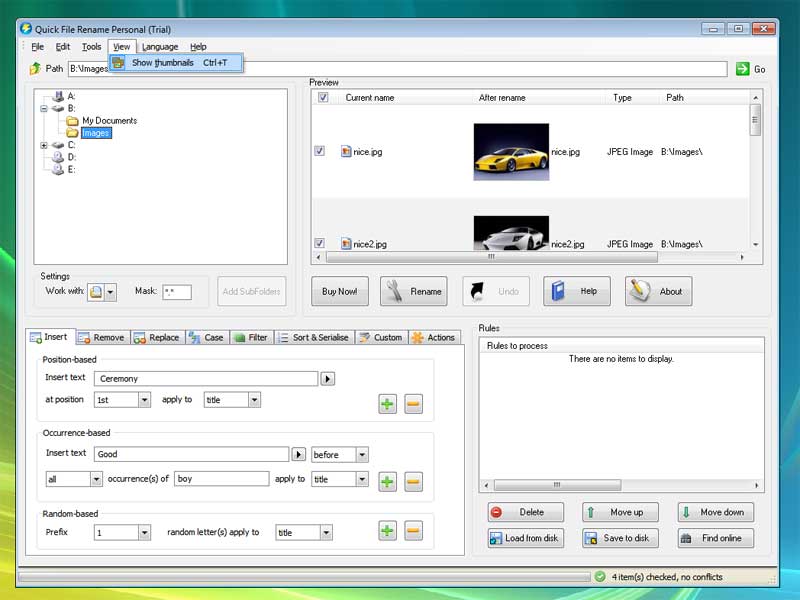The height and width of the screenshot is (600, 800).
Task: Expand the 'before' placement dropdown
Action: 361,455
